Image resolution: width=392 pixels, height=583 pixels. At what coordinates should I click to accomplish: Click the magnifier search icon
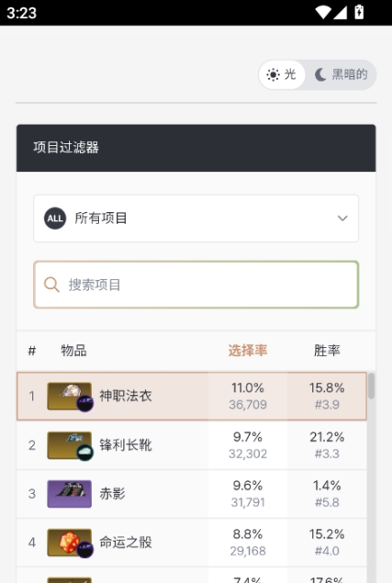(x=51, y=285)
